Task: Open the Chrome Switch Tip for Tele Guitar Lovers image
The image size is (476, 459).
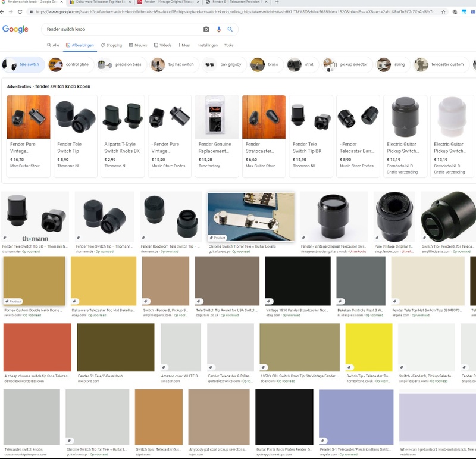Action: coord(250,217)
